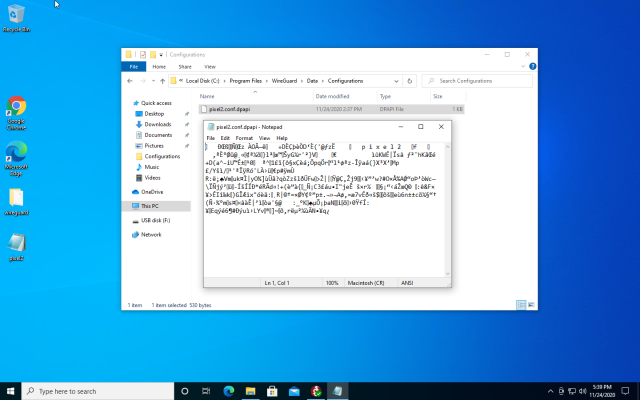Click the breadcrumb overflow chevron before Local Disk
Image resolution: width=640 pixels, height=400 pixels.
click(x=180, y=80)
